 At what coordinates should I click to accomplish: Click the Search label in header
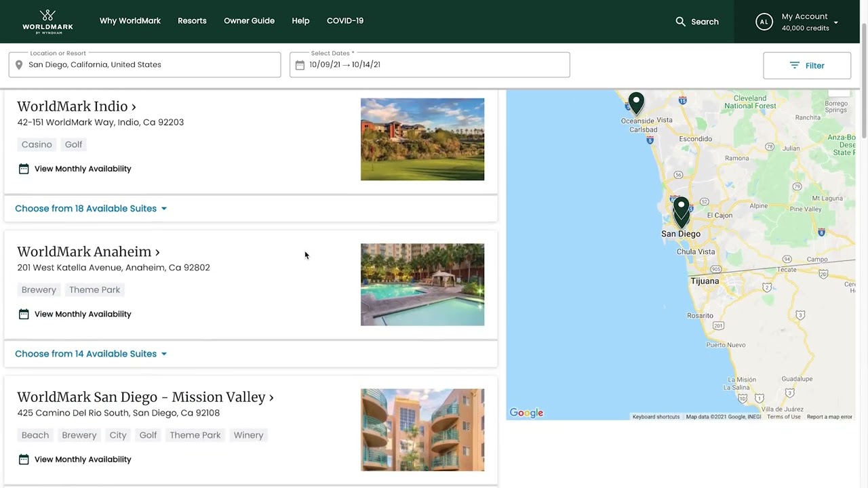click(705, 22)
